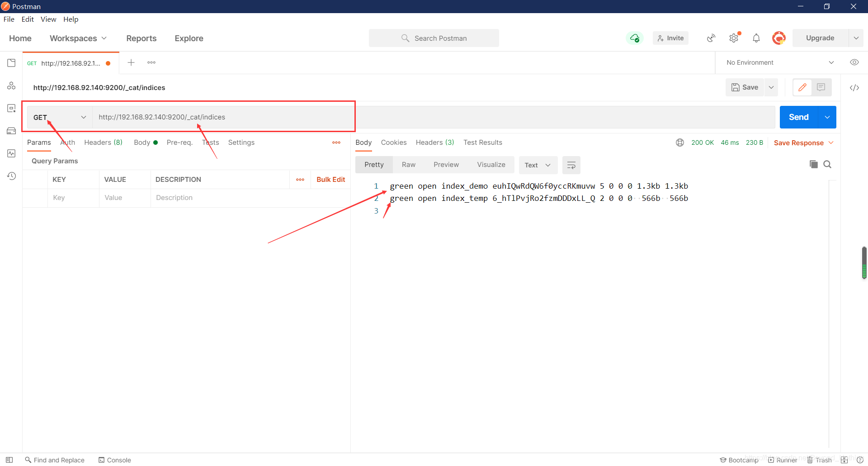Select the Preview response view
Viewport: 868px width, 466px height.
coord(446,165)
